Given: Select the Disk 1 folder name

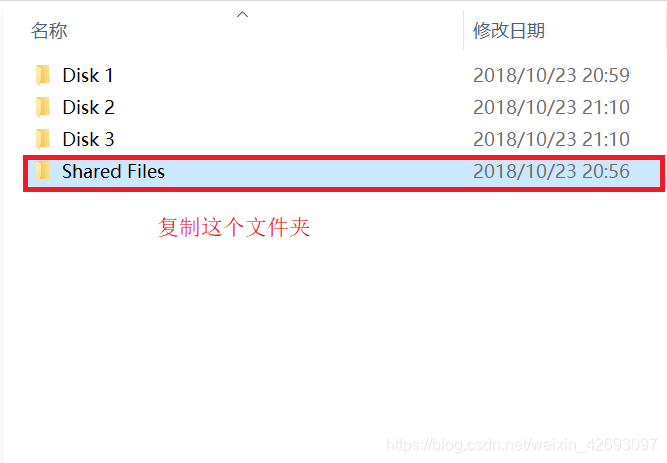Looking at the screenshot, I should [88, 75].
